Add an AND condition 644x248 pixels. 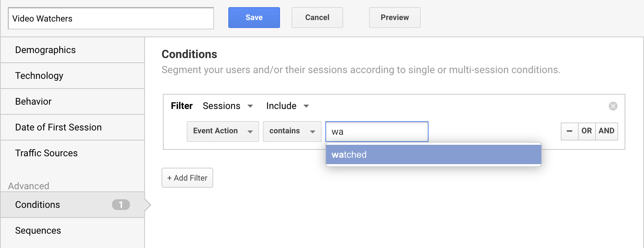pyautogui.click(x=606, y=131)
